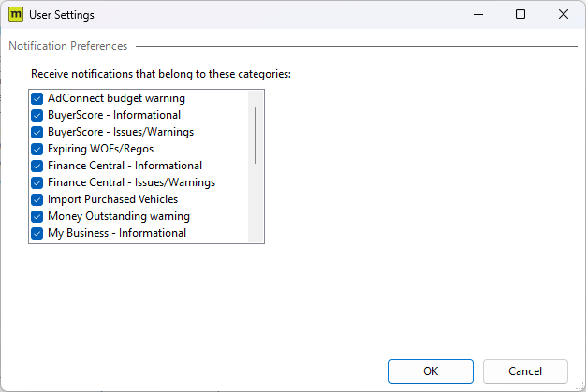Select the Expiring WOFs/Regos list label

coord(100,149)
